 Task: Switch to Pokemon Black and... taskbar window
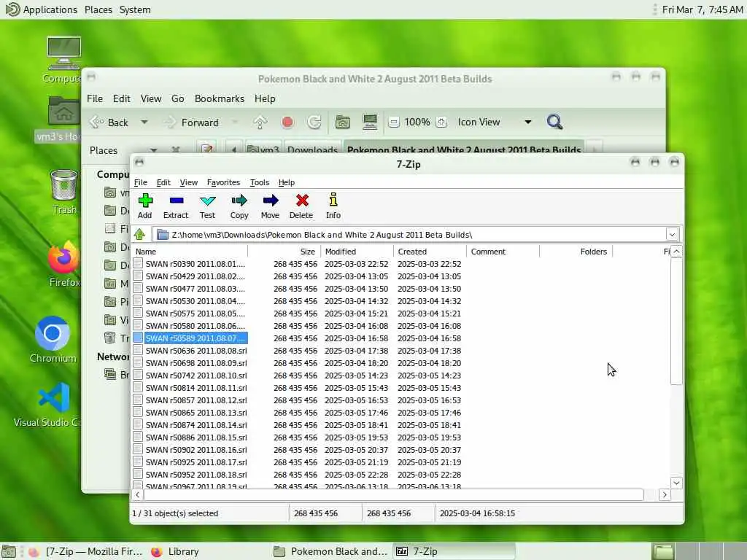pyautogui.click(x=332, y=551)
